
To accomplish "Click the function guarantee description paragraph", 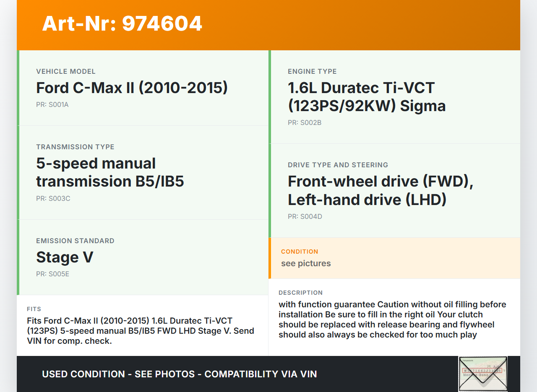I will (392, 319).
